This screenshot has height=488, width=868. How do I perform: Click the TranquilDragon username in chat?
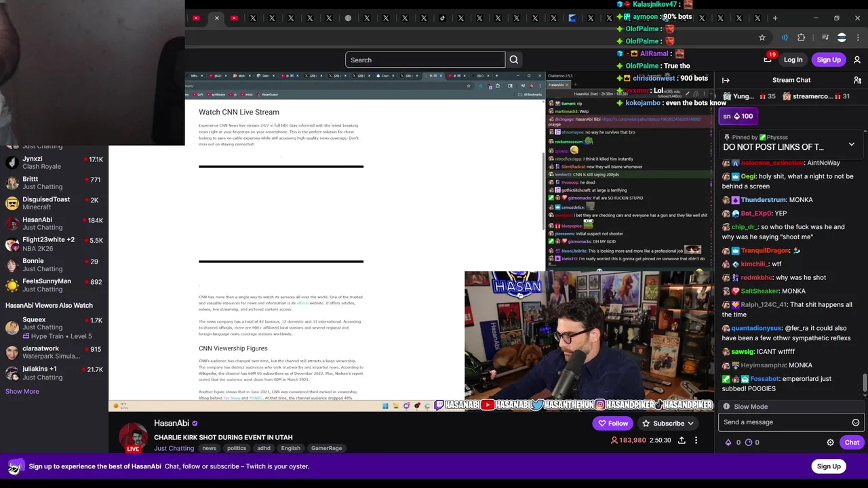pyautogui.click(x=765, y=251)
